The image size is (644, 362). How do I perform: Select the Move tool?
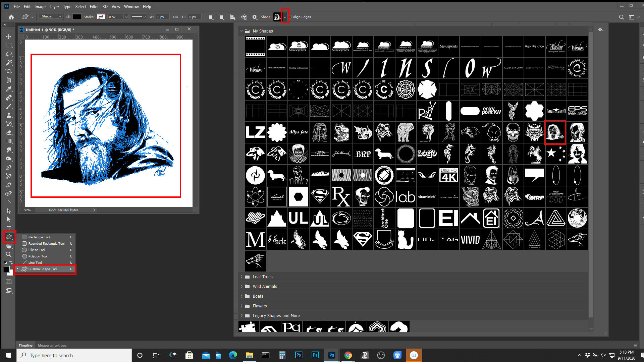pyautogui.click(x=8, y=37)
